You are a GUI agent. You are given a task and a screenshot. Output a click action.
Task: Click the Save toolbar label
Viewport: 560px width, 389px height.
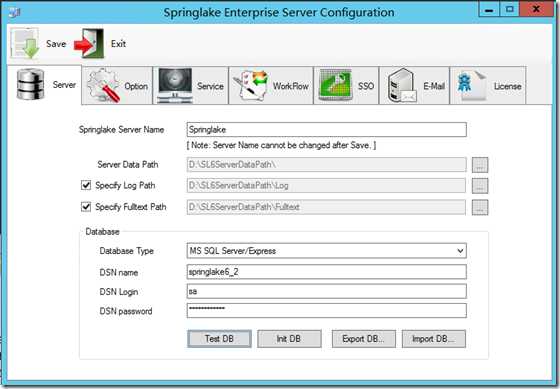point(56,44)
